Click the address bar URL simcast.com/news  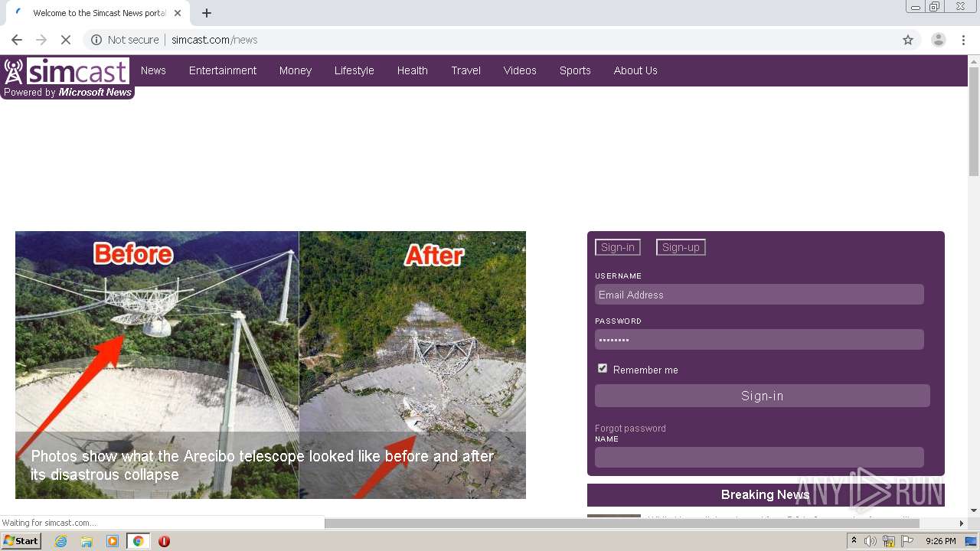[x=214, y=40]
